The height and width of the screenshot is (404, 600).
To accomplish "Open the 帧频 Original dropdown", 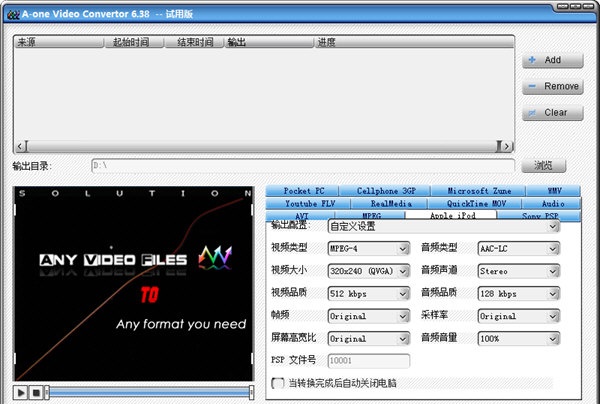I will coord(368,316).
